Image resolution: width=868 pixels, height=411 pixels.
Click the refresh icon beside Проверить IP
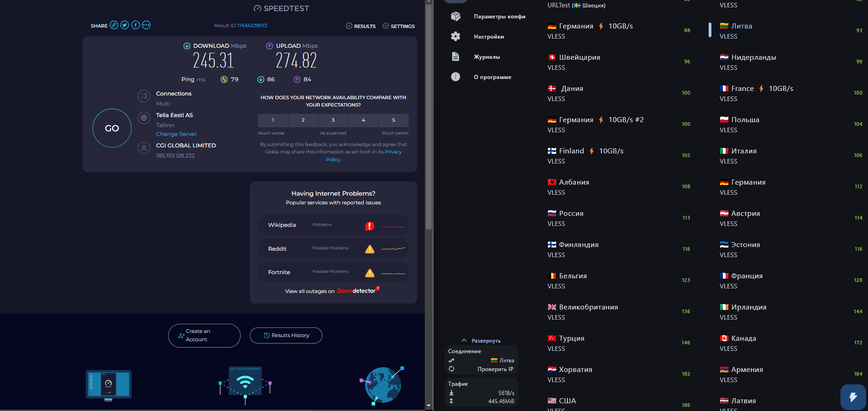coord(451,369)
